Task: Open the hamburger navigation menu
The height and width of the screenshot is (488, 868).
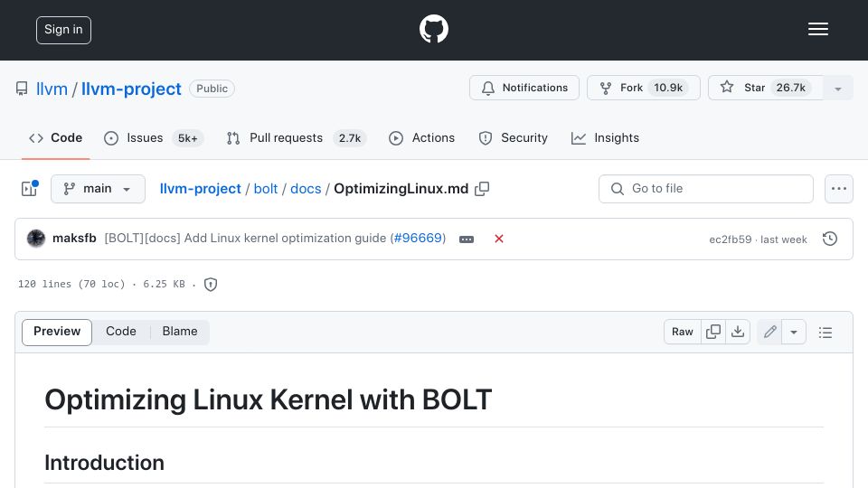Action: coord(817,29)
